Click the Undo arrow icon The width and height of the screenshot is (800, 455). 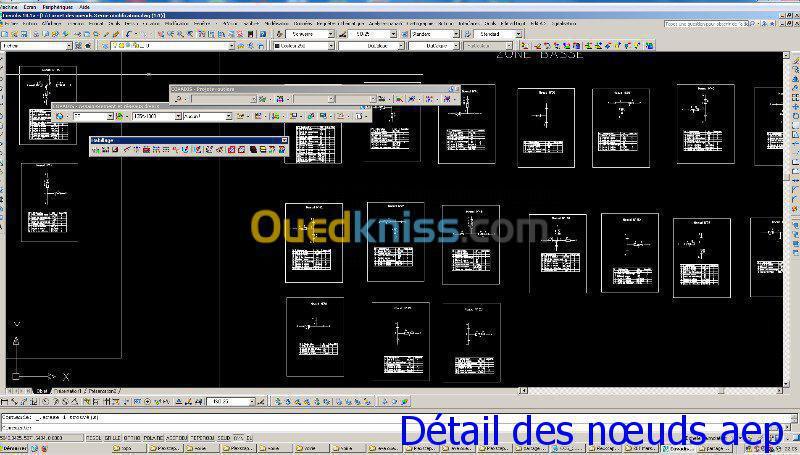[129, 34]
